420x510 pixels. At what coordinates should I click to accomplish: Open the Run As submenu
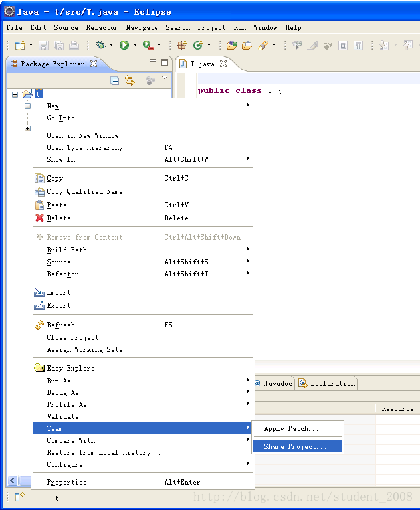(x=143, y=381)
